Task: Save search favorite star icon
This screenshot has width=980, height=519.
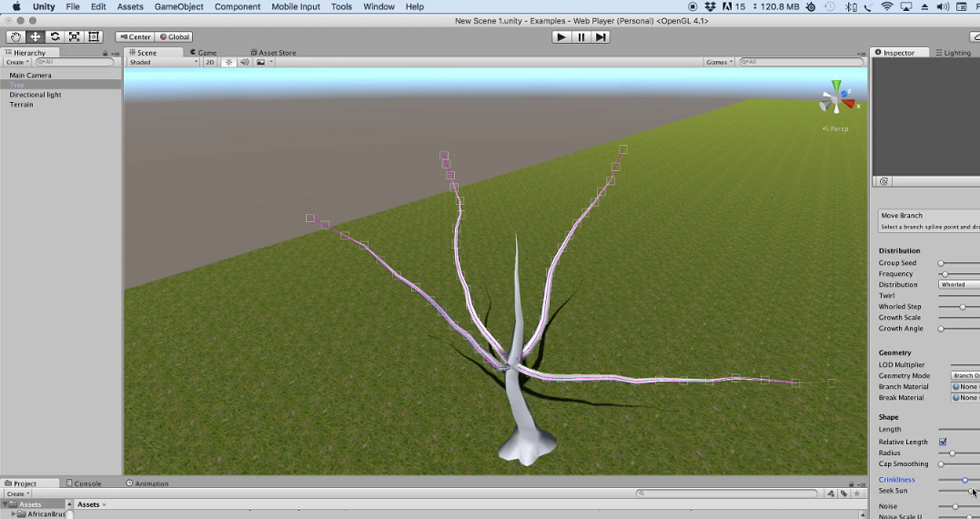Action: tap(857, 494)
